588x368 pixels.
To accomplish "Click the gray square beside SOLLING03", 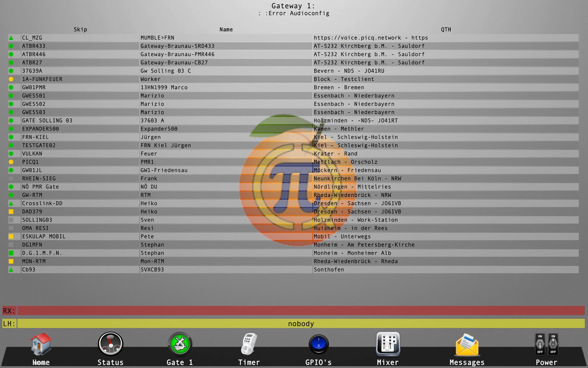I will pyautogui.click(x=11, y=220).
